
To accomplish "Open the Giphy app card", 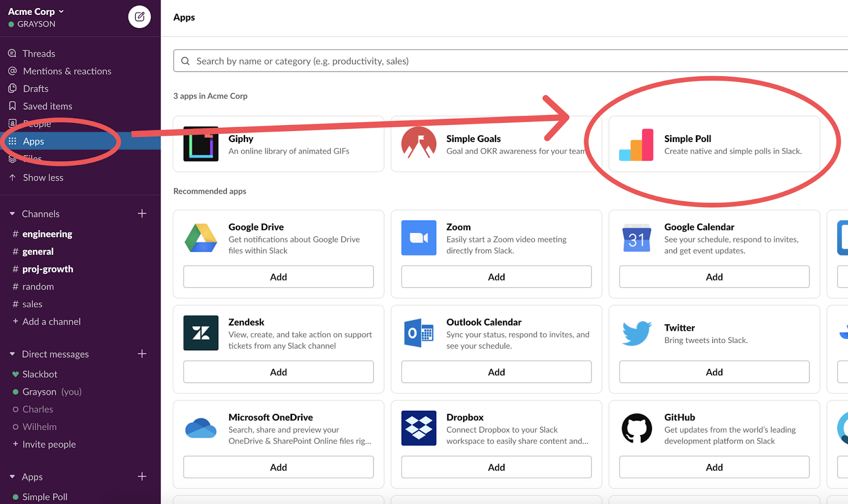I will 278,144.
